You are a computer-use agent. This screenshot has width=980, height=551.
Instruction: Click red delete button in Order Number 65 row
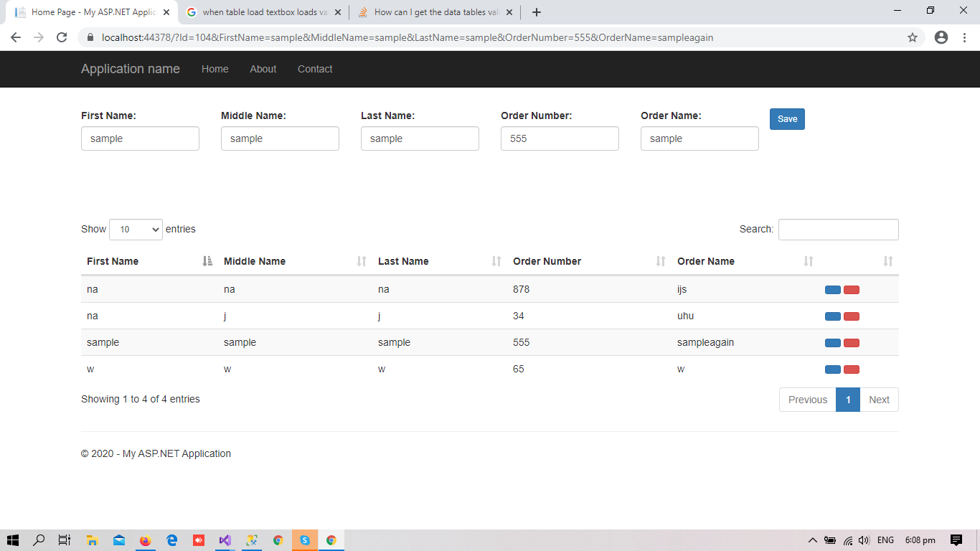(852, 369)
